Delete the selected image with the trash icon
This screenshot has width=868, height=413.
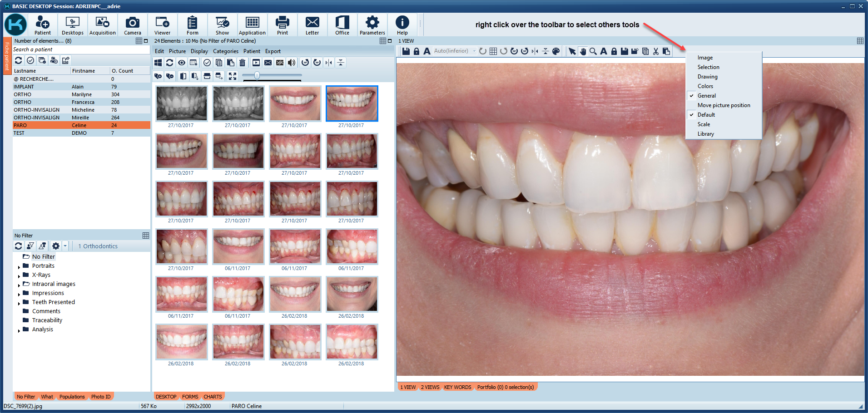pyautogui.click(x=243, y=63)
